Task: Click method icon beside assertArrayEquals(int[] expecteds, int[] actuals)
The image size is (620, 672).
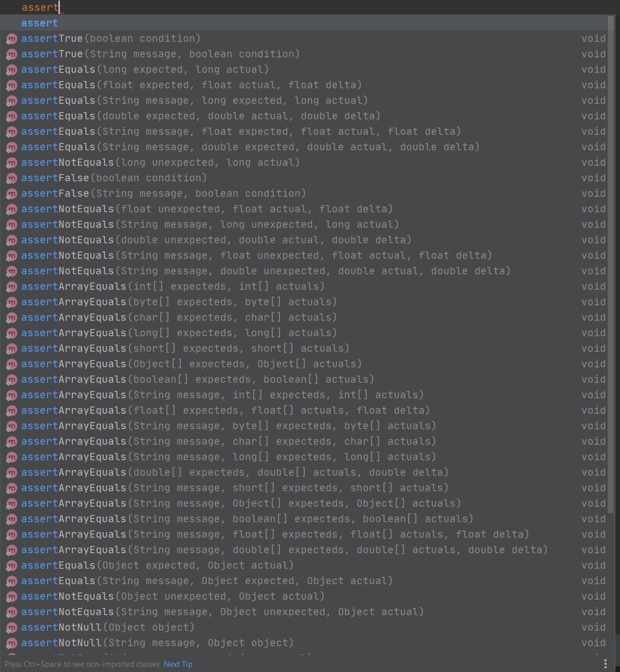Action: [11, 287]
